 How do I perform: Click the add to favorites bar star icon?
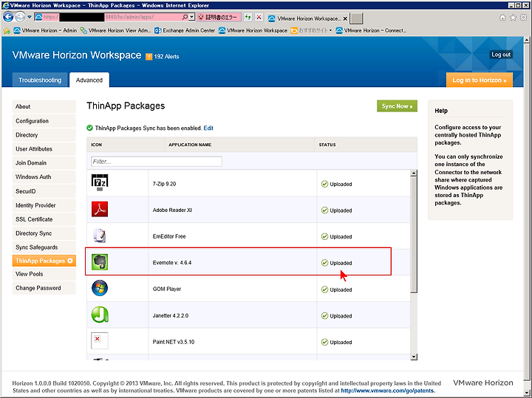coord(7,31)
